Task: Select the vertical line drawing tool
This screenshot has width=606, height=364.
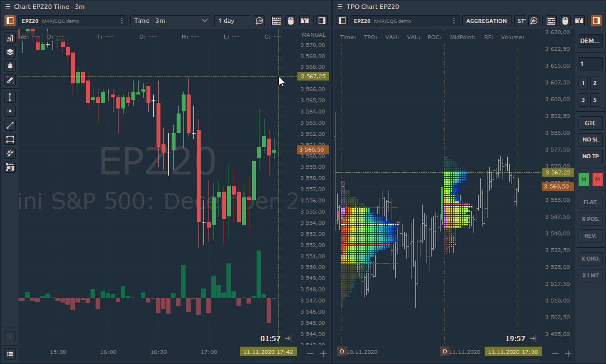Action: tap(10, 97)
